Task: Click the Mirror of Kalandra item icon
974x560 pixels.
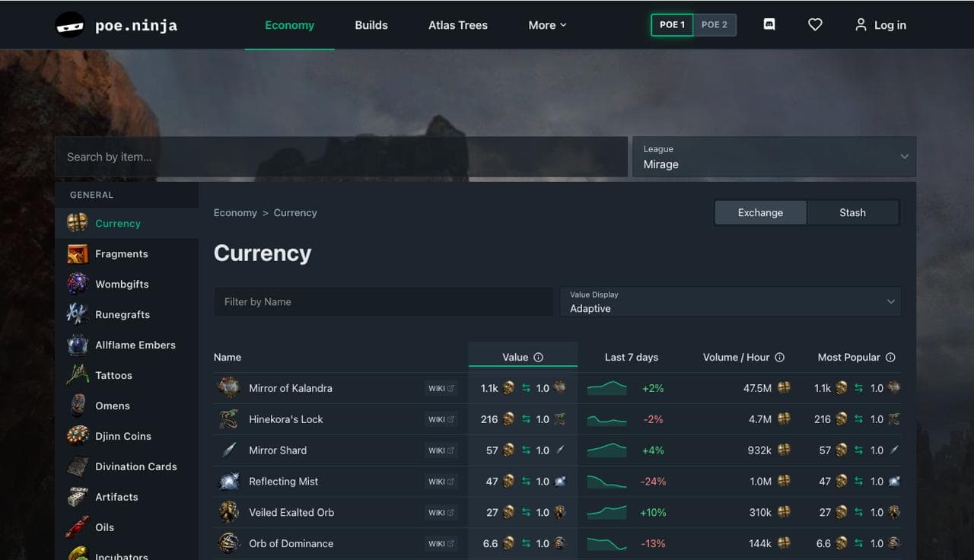Action: click(229, 388)
